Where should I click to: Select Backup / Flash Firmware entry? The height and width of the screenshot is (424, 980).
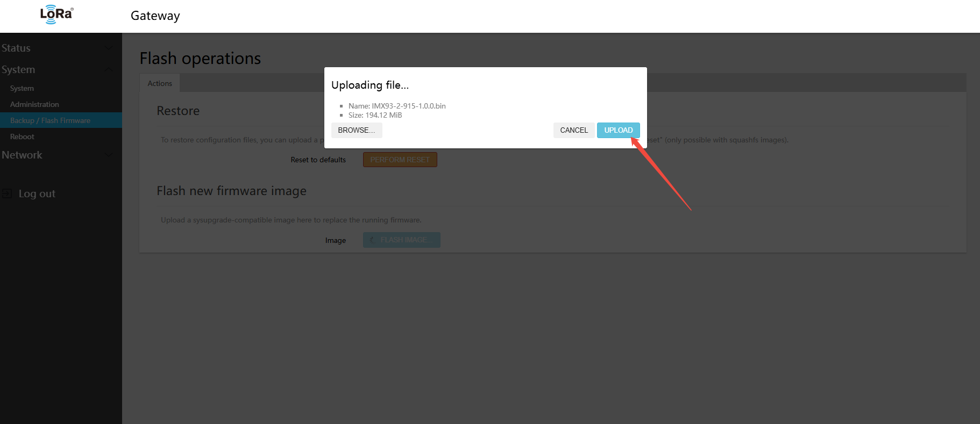pos(50,120)
